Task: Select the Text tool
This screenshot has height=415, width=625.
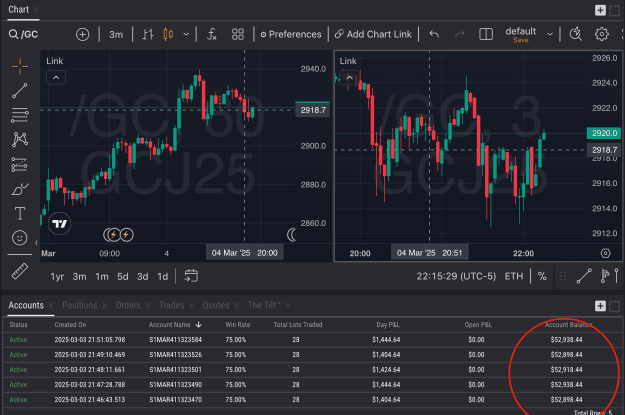Action: [20, 214]
